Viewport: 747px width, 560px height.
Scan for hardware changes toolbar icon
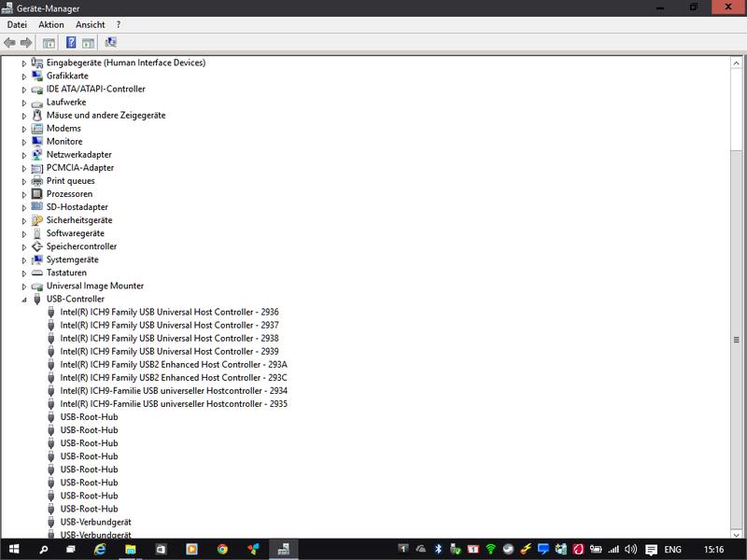pos(110,42)
